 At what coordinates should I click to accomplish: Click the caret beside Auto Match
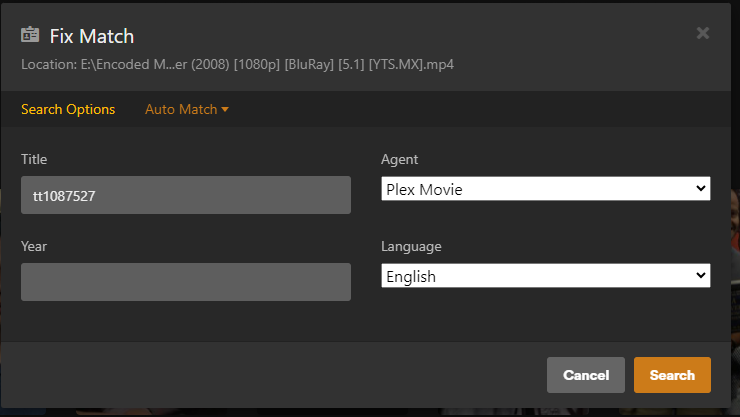coord(225,109)
